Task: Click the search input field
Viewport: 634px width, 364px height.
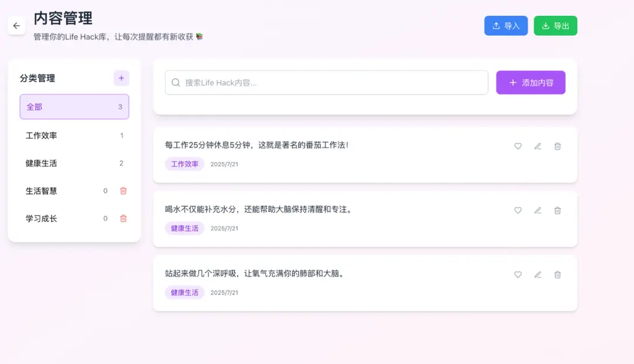Action: click(326, 82)
